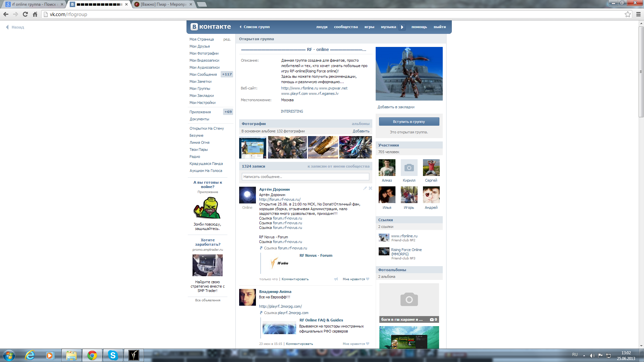Launch Internet Explorer from the taskbar
This screenshot has height=362, width=644.
click(30, 355)
